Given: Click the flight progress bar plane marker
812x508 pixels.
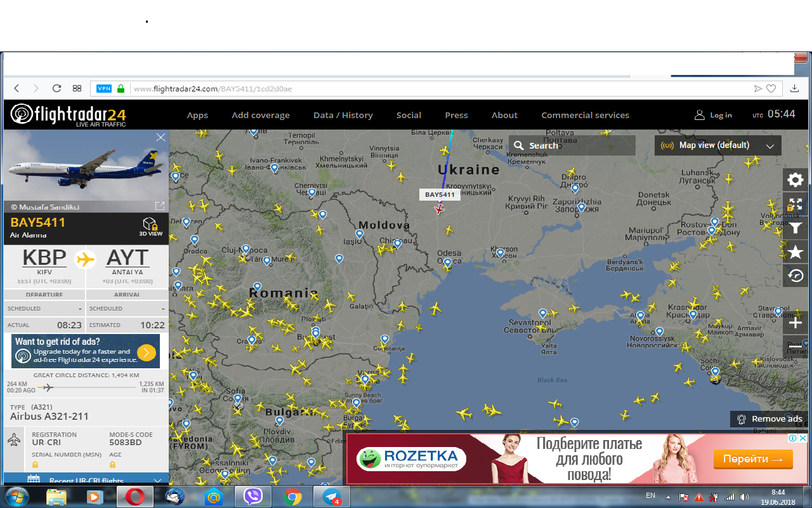Looking at the screenshot, I should [x=46, y=387].
